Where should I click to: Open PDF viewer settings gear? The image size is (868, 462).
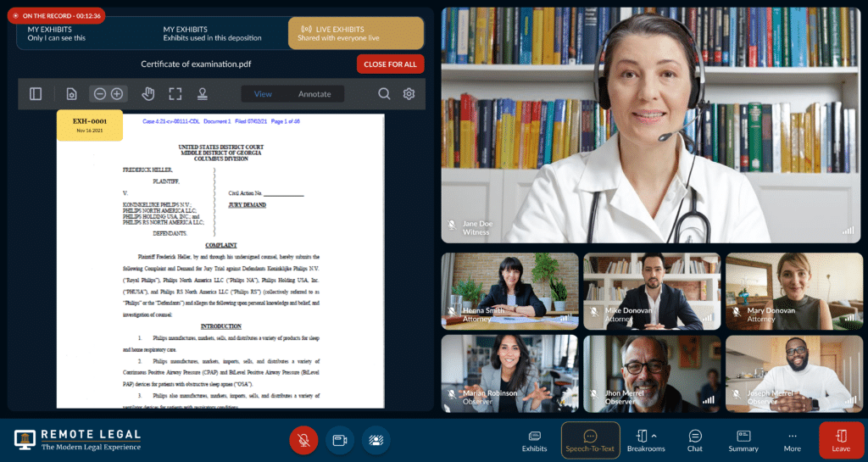(409, 94)
